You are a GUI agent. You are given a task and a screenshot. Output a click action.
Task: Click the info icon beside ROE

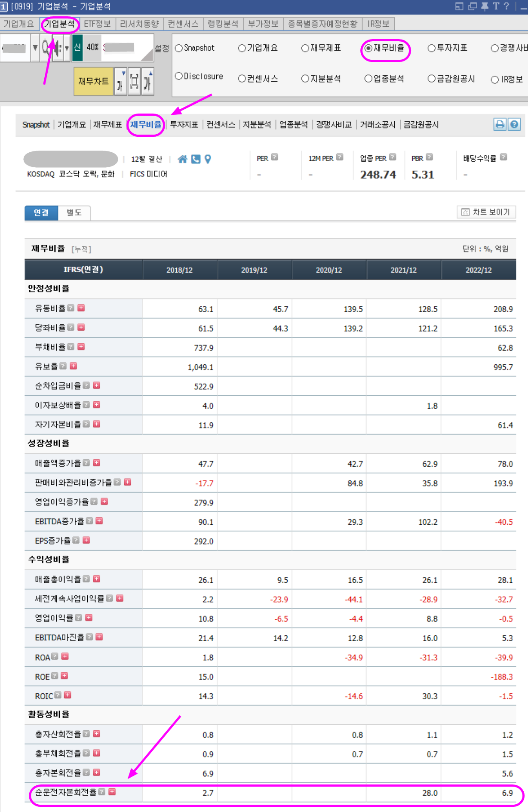click(x=55, y=676)
